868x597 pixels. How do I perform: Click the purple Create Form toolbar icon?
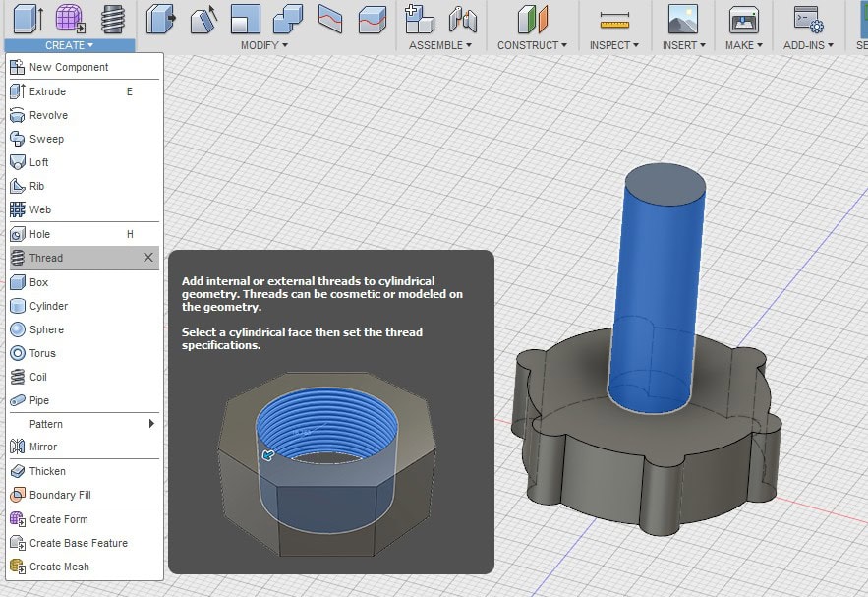(70, 19)
